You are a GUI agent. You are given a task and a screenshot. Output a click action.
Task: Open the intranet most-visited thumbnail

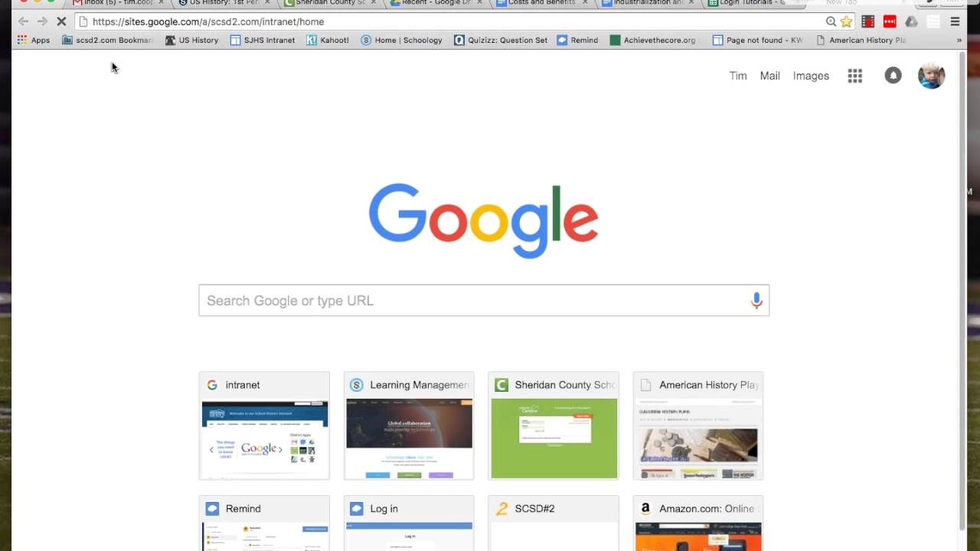click(x=264, y=426)
